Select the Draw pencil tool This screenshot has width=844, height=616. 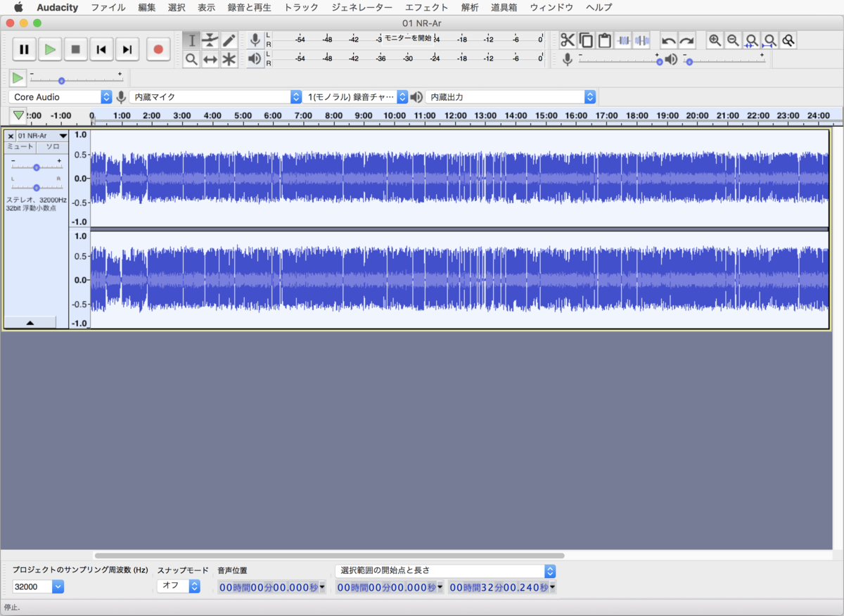[229, 40]
